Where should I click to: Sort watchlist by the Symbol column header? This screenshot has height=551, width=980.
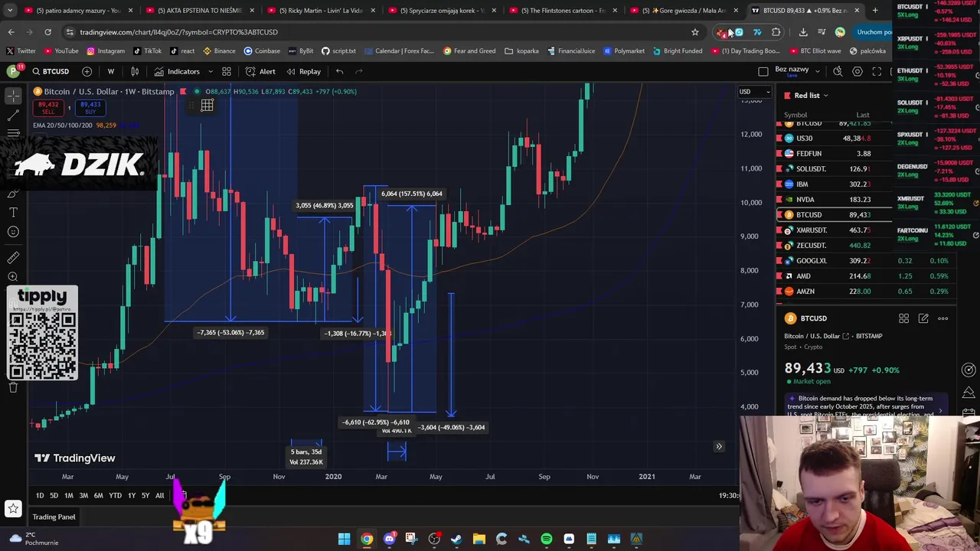(x=795, y=115)
